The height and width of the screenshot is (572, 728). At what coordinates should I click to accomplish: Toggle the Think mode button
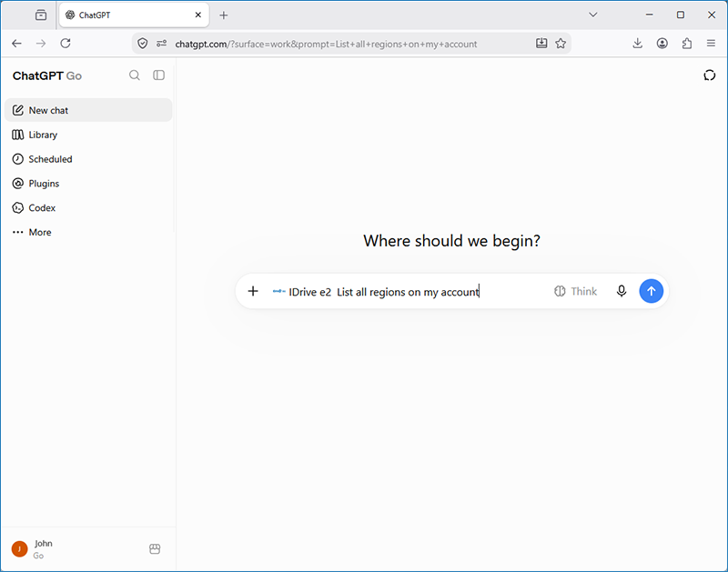click(x=575, y=291)
